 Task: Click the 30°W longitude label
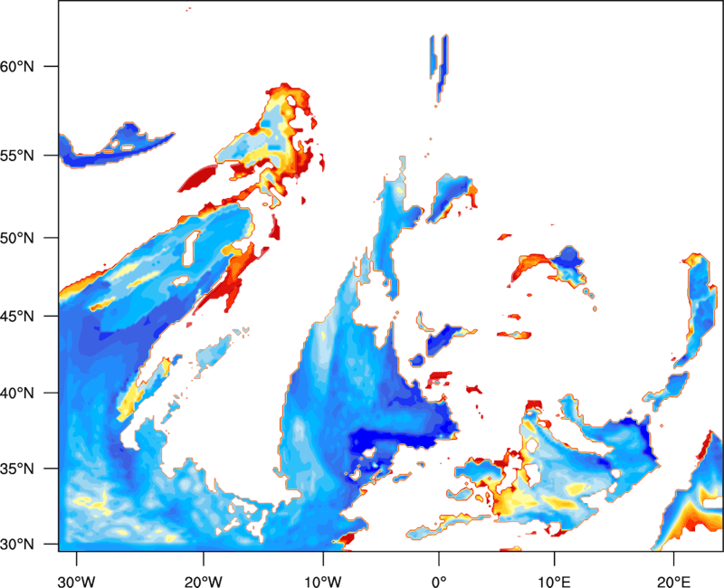click(x=76, y=582)
